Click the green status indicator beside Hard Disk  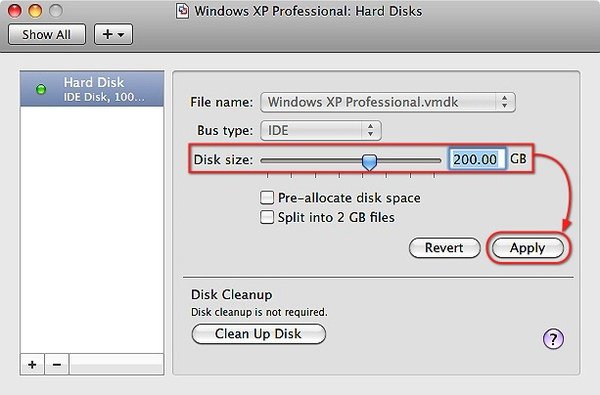[x=41, y=89]
